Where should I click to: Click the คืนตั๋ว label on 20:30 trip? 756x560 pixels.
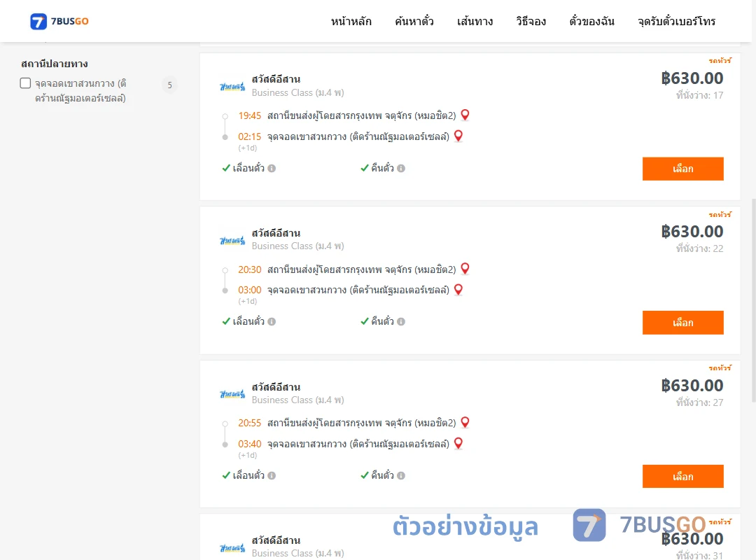[x=382, y=321]
